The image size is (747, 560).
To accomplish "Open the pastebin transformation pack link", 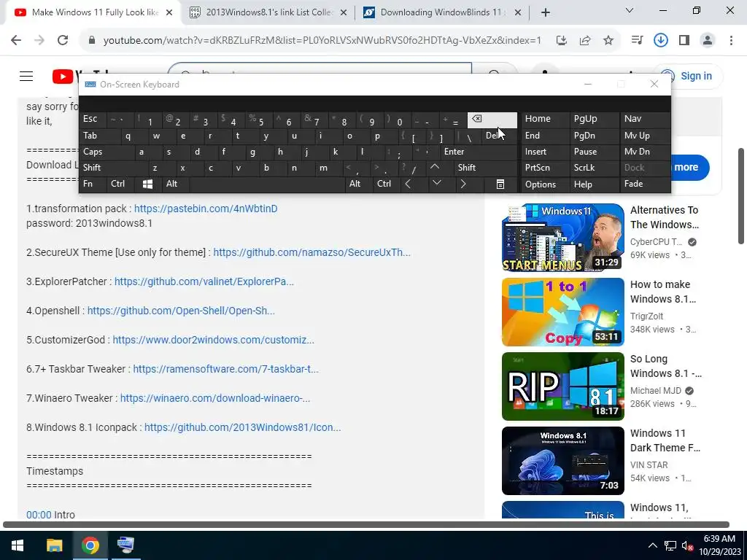I will (206, 209).
